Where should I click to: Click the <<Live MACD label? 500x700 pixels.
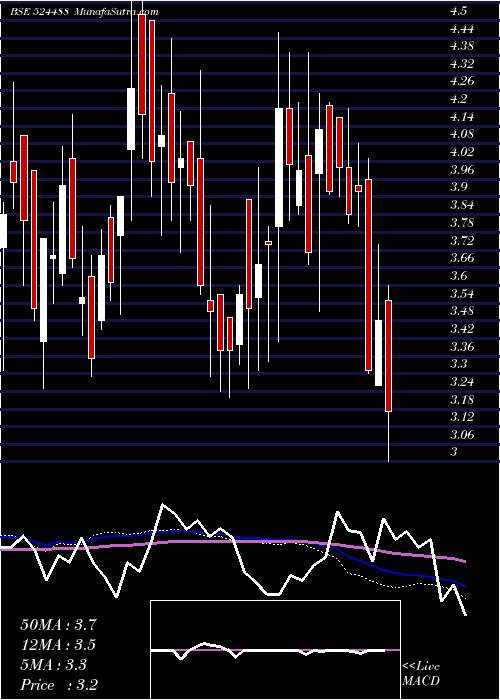(421, 674)
